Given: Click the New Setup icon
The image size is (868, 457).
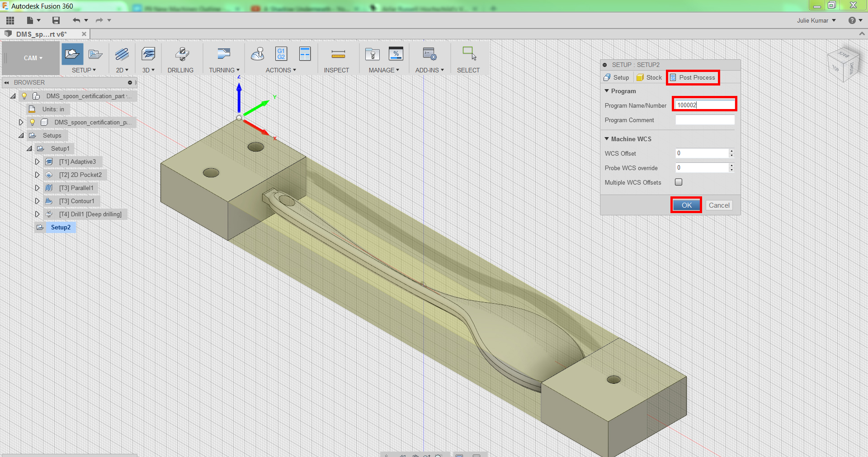Looking at the screenshot, I should click(x=72, y=54).
